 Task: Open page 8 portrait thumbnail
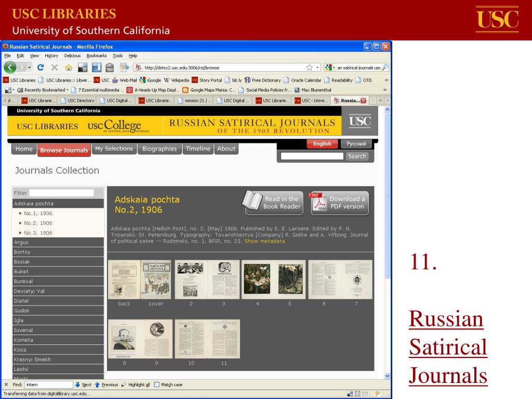pyautogui.click(x=124, y=339)
